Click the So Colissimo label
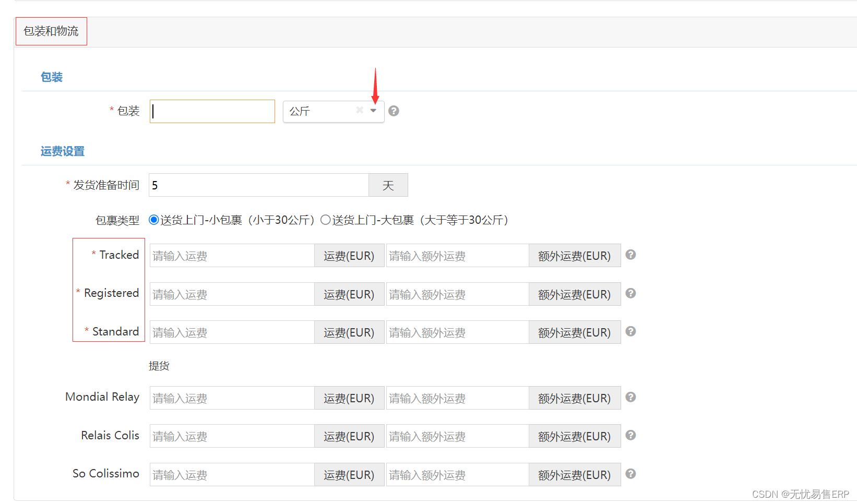 [106, 474]
